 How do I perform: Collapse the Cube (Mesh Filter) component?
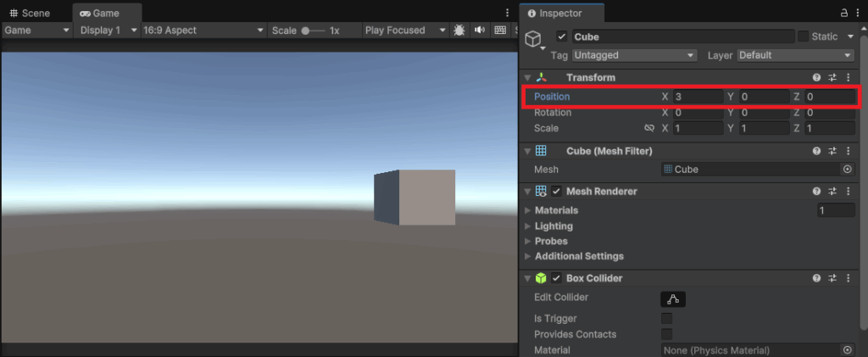[x=527, y=151]
